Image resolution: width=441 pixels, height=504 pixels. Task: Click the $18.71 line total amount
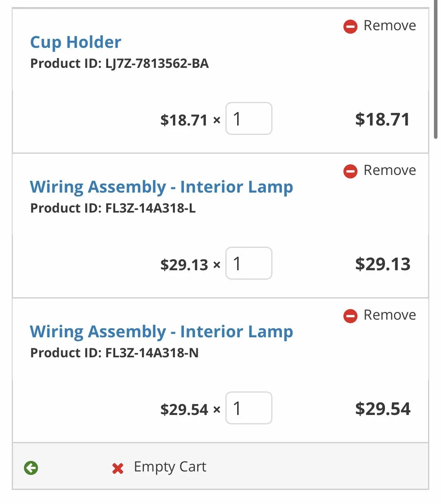[383, 120]
